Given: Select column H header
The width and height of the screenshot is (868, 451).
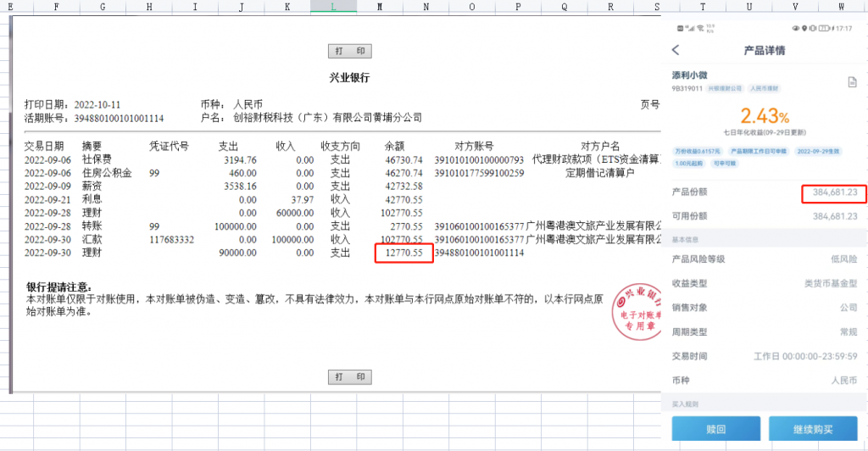Looking at the screenshot, I should coord(149,7).
